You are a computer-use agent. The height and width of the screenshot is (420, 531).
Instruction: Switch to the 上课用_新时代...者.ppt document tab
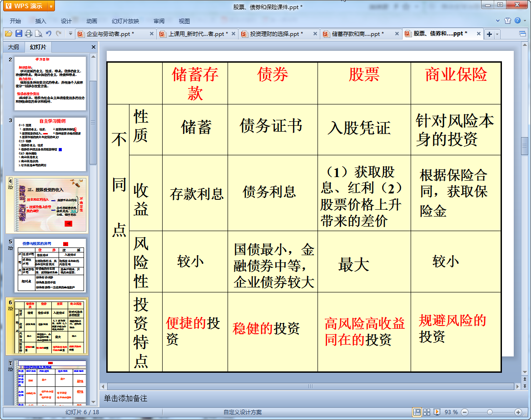198,34
